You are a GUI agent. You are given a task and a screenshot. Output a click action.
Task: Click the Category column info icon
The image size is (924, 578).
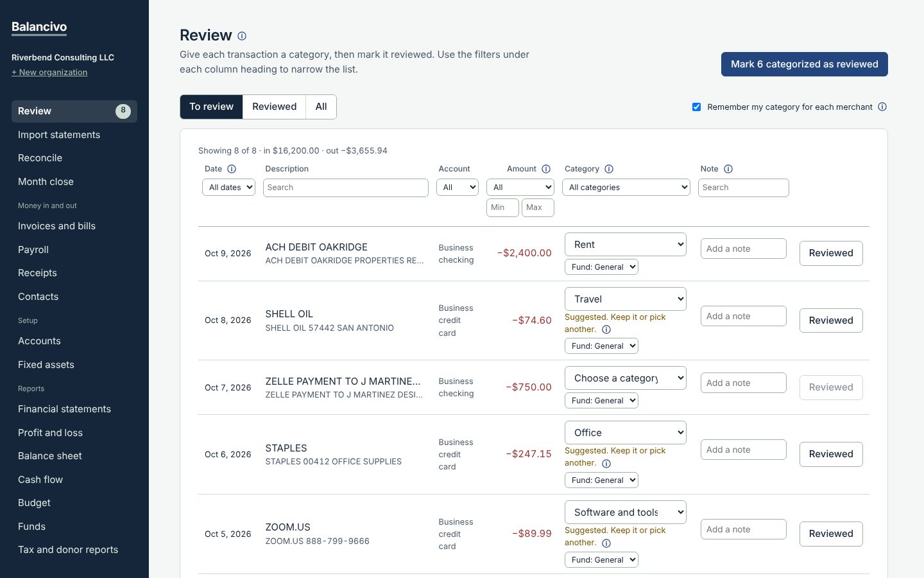click(x=609, y=169)
